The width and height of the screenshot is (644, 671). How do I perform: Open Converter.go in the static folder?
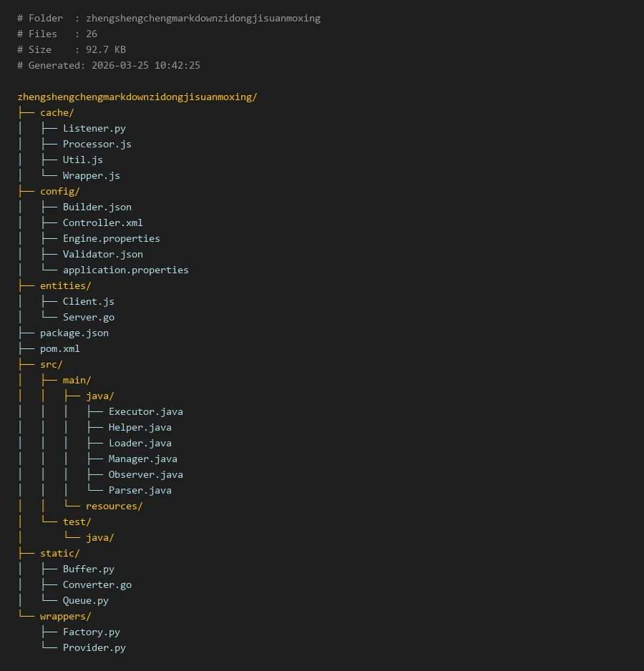pos(97,584)
